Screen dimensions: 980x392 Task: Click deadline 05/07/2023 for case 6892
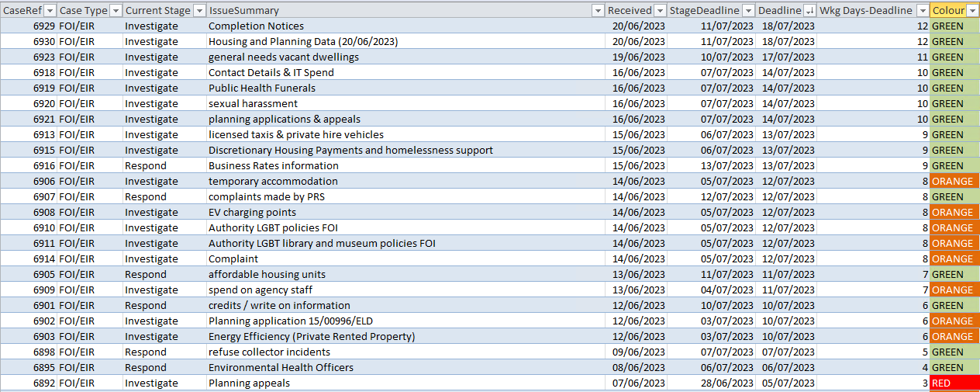coord(787,383)
